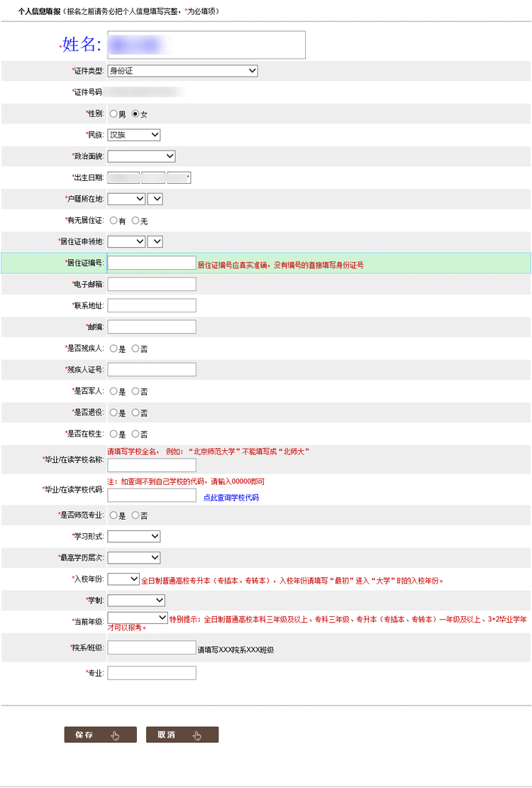Image resolution: width=532 pixels, height=788 pixels.
Task: Open the 入校年份 dropdown
Action: pos(123,579)
